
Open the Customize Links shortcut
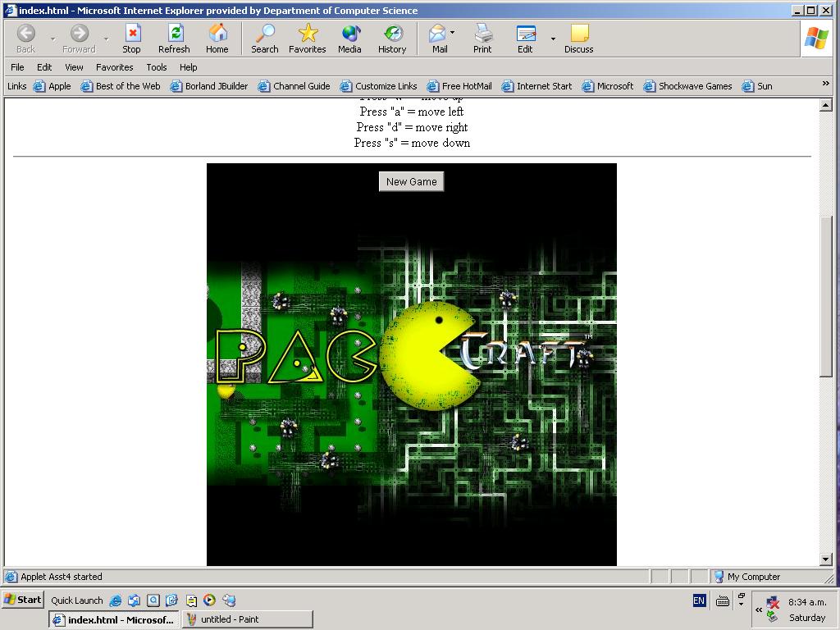[x=379, y=85]
